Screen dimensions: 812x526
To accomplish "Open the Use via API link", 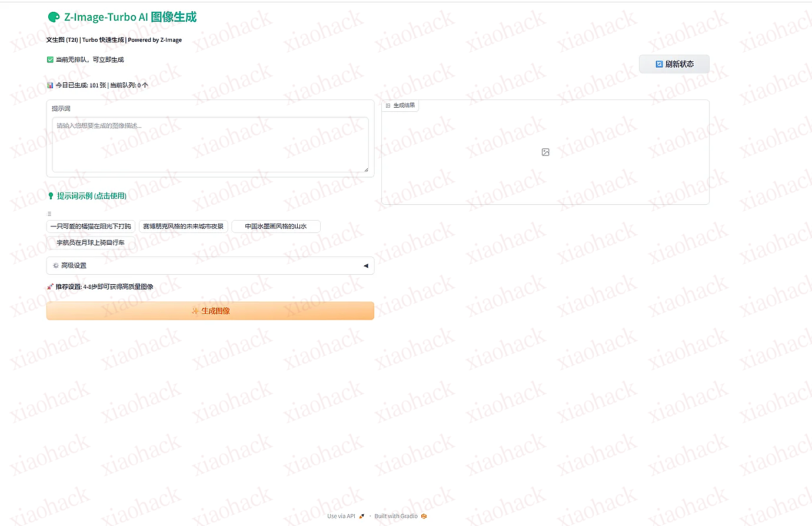I will [341, 517].
